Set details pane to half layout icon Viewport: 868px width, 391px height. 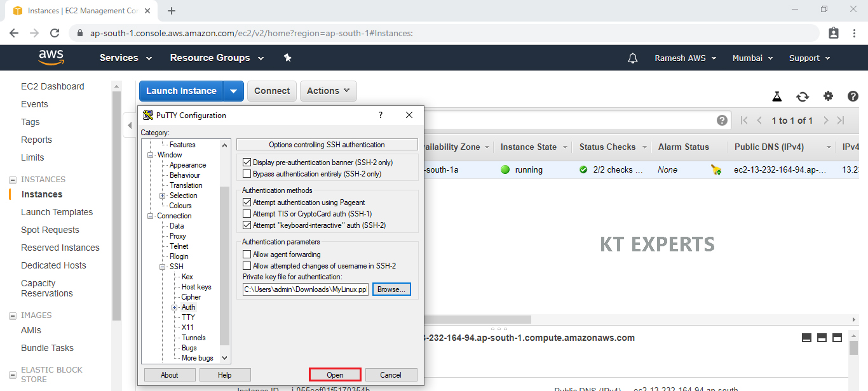pyautogui.click(x=822, y=338)
